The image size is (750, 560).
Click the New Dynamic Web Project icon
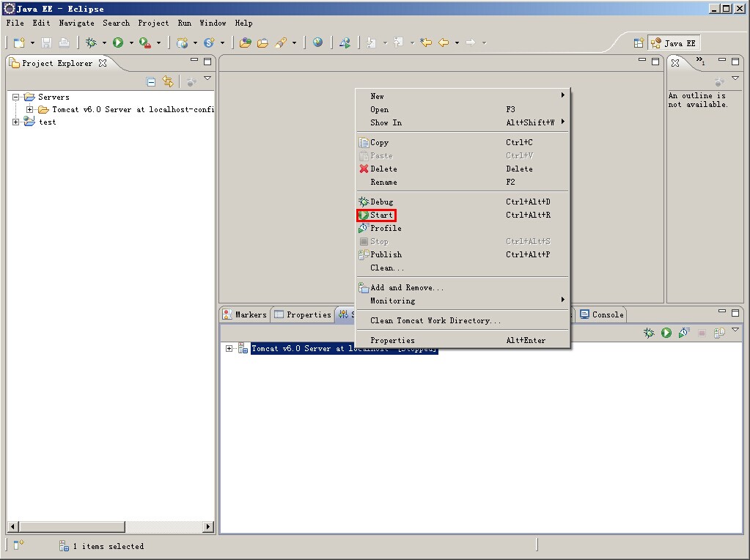point(183,43)
